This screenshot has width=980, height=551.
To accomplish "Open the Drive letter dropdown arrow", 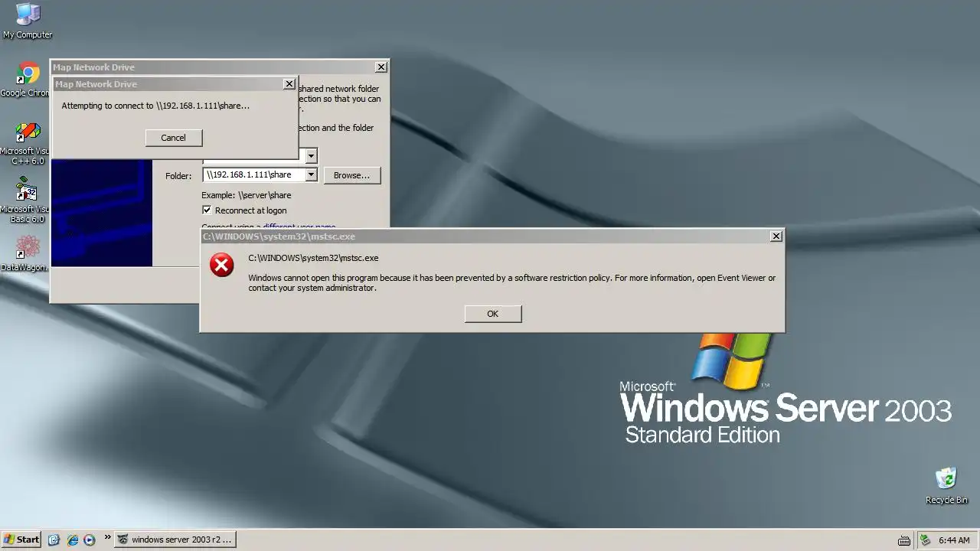I will coord(311,156).
